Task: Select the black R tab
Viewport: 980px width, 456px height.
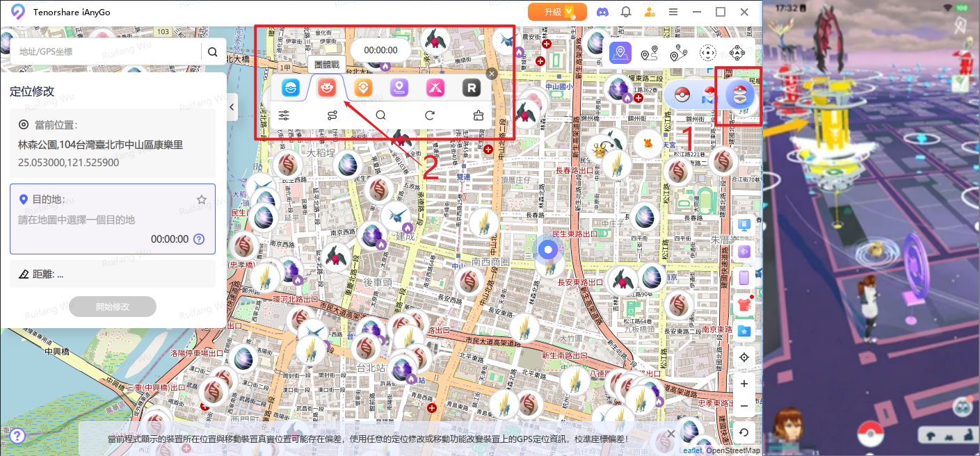Action: (x=472, y=88)
